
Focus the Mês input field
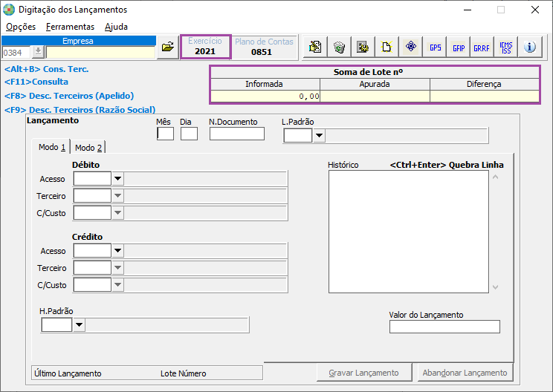click(x=165, y=134)
